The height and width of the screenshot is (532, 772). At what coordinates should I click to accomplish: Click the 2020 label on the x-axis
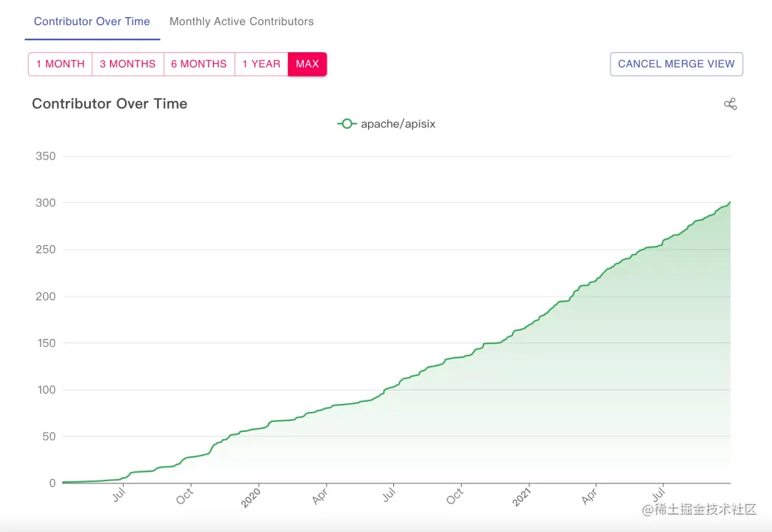tap(251, 496)
